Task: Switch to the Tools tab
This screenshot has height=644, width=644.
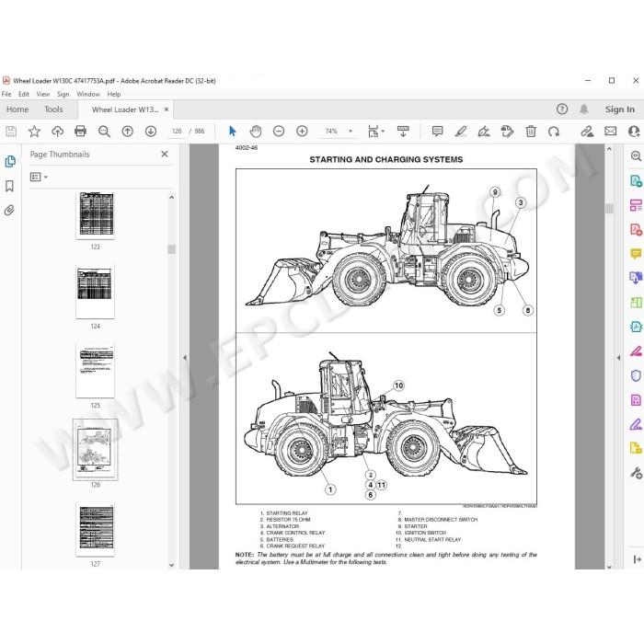Action: 53,109
